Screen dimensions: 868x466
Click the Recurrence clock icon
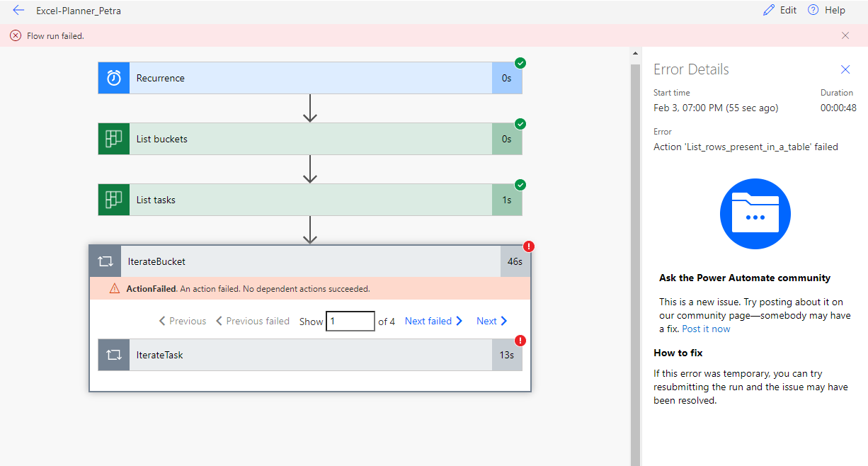click(114, 78)
